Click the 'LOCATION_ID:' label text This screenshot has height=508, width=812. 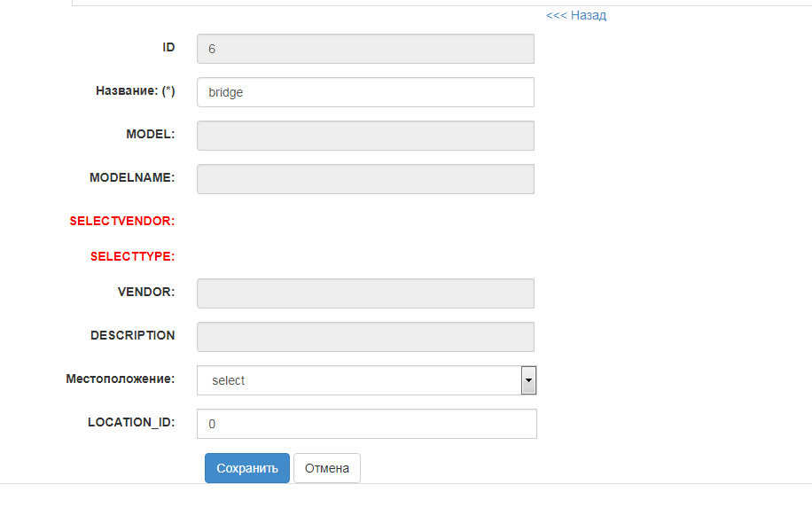131,422
